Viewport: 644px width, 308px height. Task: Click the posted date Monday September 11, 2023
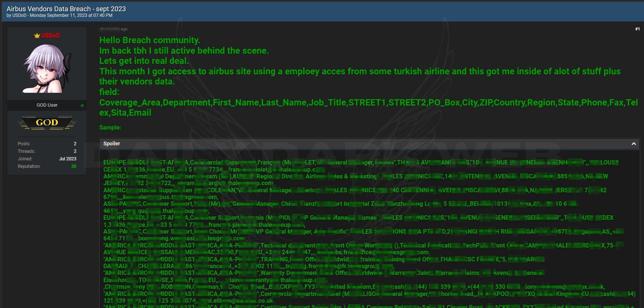71,15
